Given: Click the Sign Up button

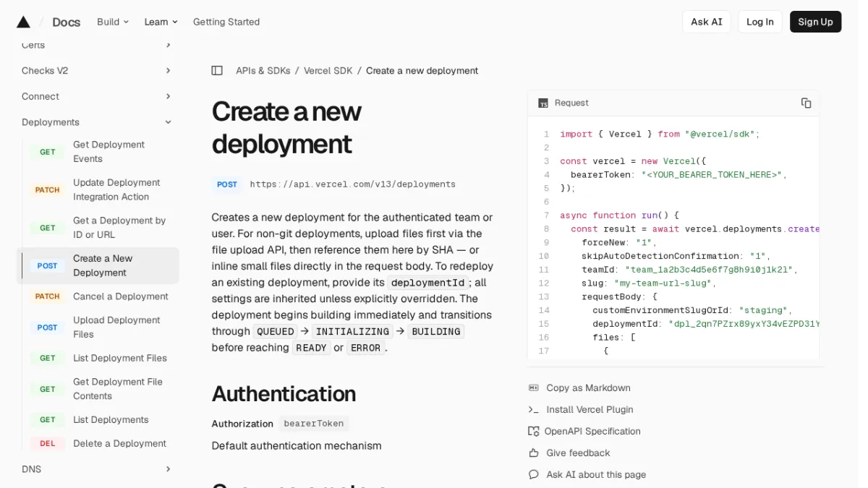Looking at the screenshot, I should tap(815, 22).
